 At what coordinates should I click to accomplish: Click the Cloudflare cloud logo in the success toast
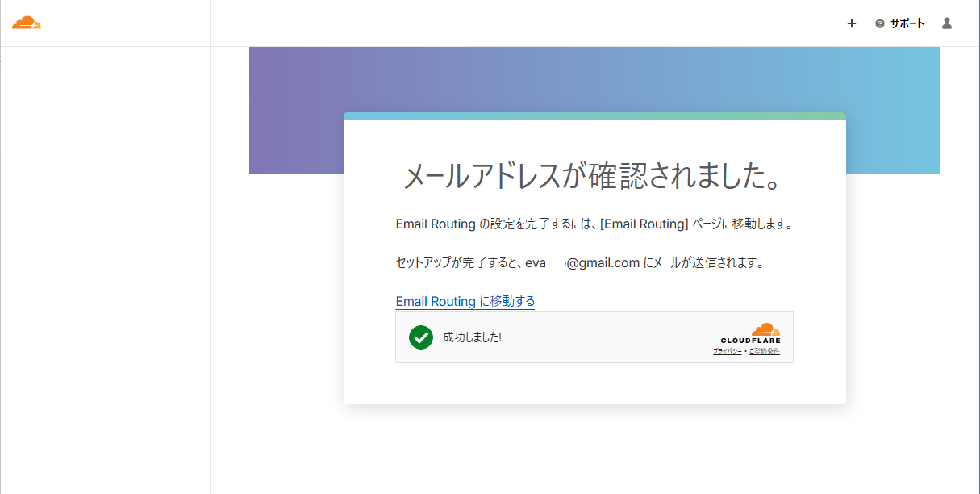click(765, 330)
